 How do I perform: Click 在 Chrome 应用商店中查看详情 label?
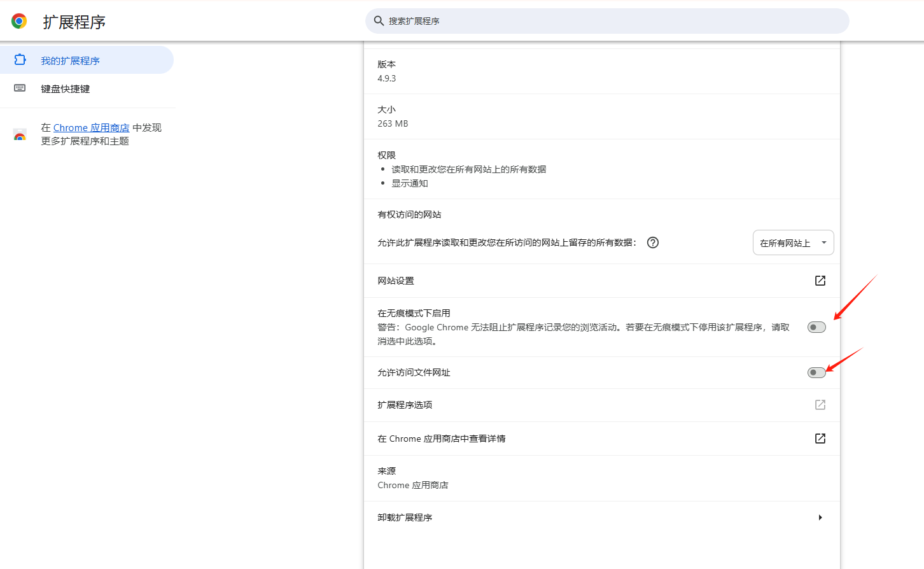pyautogui.click(x=442, y=439)
